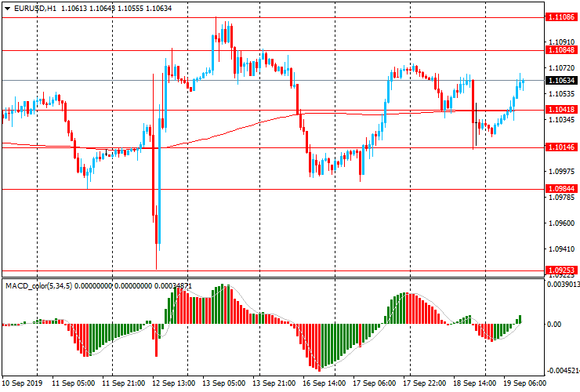Select the 1.10146 red price level label

(x=561, y=147)
